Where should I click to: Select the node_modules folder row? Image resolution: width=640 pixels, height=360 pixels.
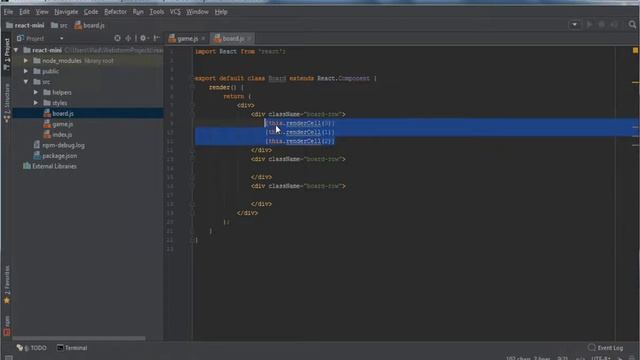[x=88, y=61]
